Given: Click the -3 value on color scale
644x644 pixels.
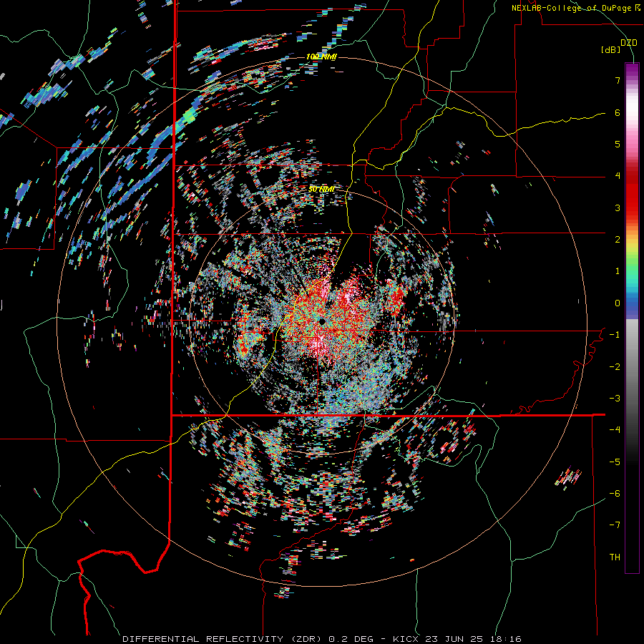Looking at the screenshot, I should point(615,399).
